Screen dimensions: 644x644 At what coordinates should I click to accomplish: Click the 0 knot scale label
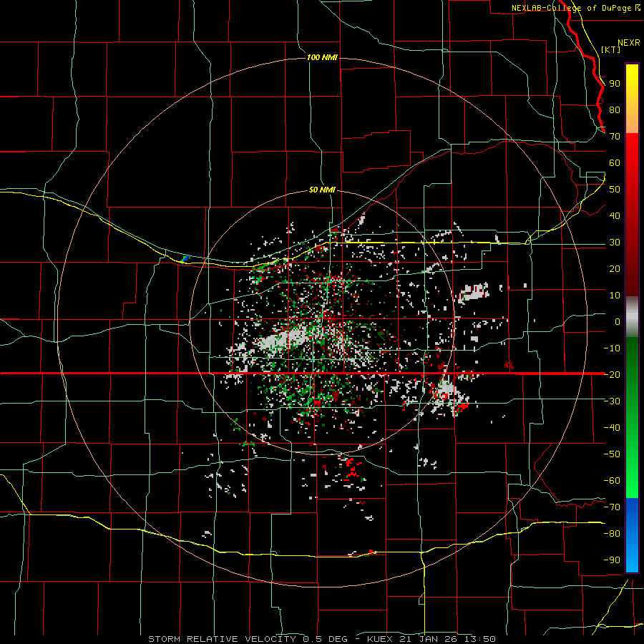pos(618,321)
